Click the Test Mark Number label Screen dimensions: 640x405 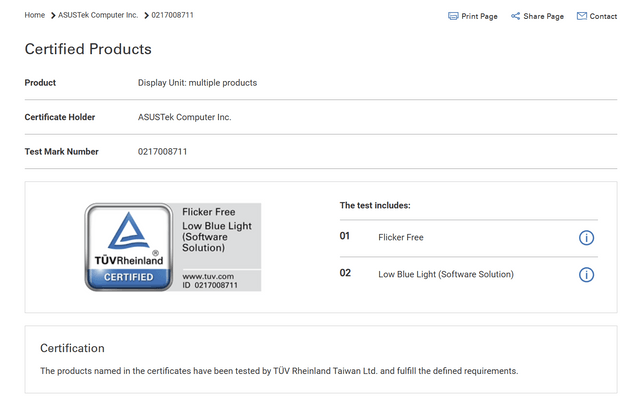[62, 152]
